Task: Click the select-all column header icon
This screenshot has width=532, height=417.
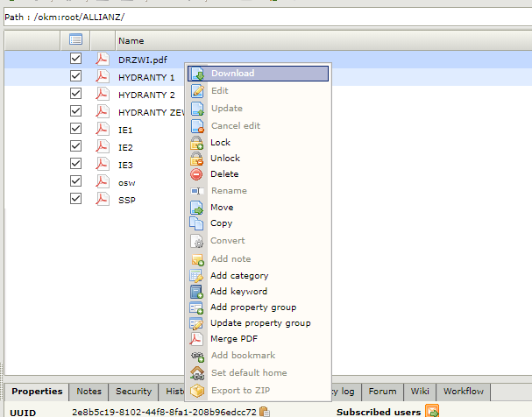Action: point(75,40)
